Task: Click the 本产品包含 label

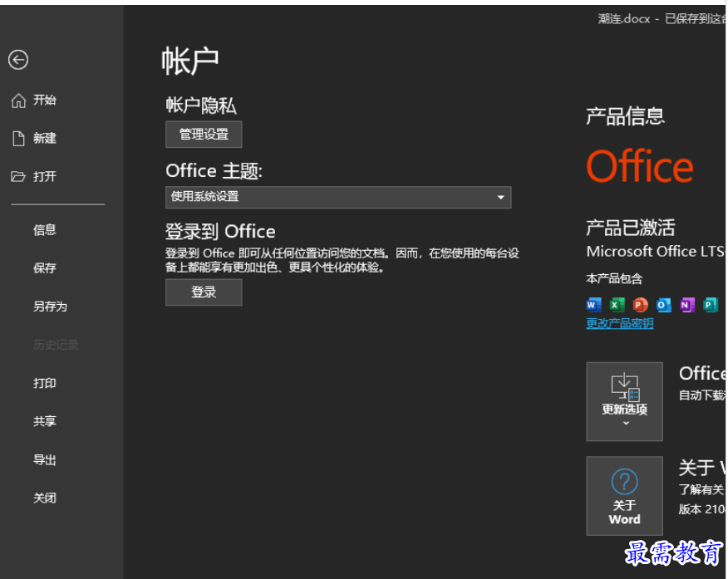Action: click(614, 278)
